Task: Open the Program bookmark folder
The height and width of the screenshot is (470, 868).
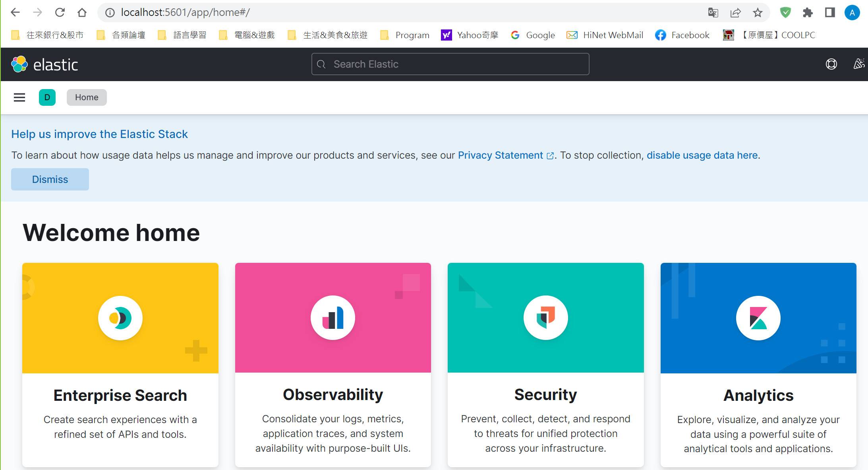Action: coord(404,35)
